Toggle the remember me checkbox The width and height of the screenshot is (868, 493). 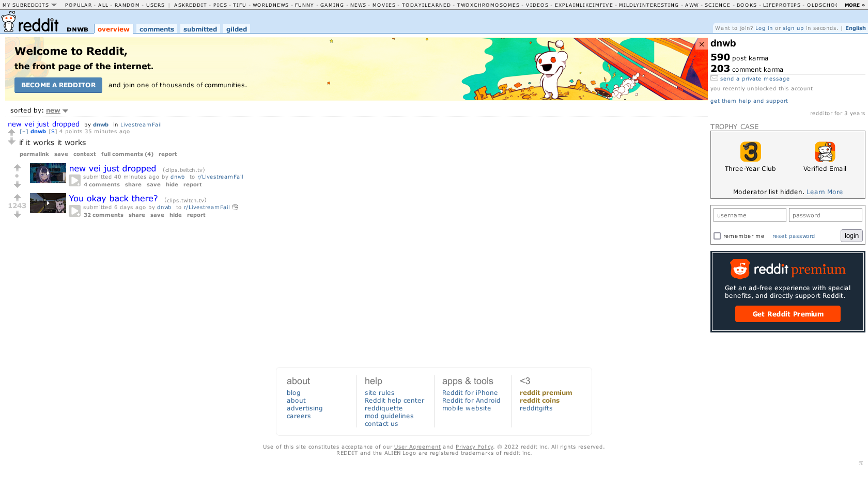click(x=717, y=236)
